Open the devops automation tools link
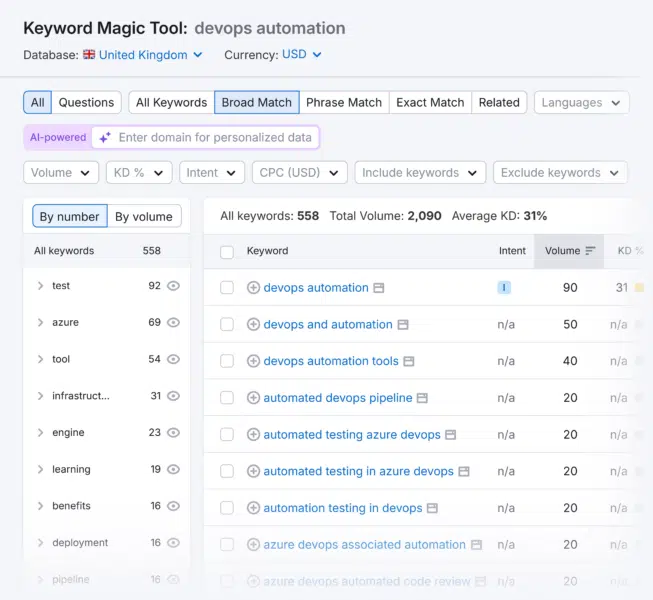653x600 pixels. [331, 361]
